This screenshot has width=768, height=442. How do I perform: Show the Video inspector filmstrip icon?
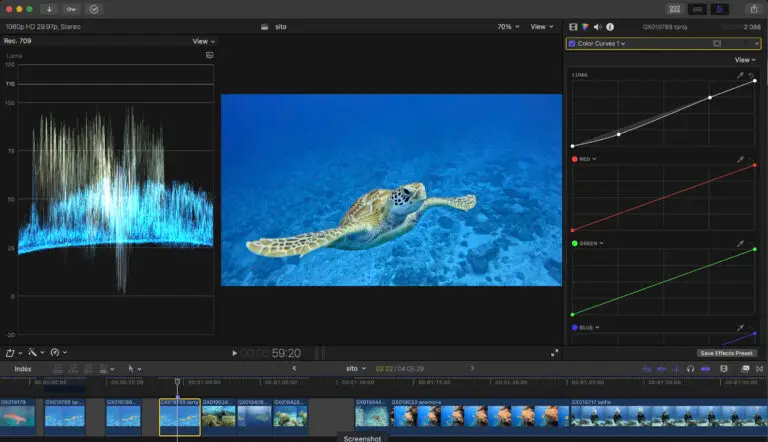(573, 27)
